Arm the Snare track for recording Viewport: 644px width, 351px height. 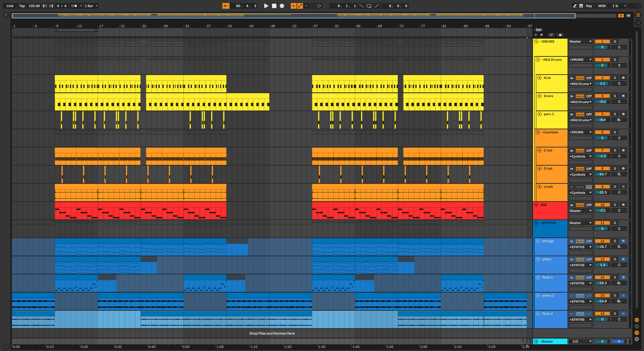click(623, 96)
